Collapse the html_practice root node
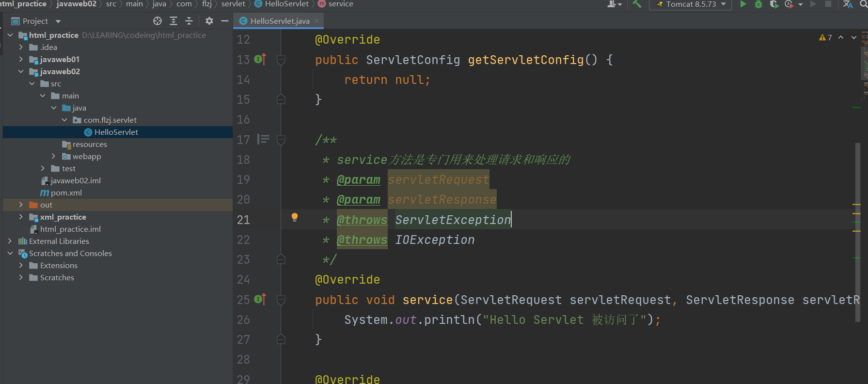 (10, 35)
